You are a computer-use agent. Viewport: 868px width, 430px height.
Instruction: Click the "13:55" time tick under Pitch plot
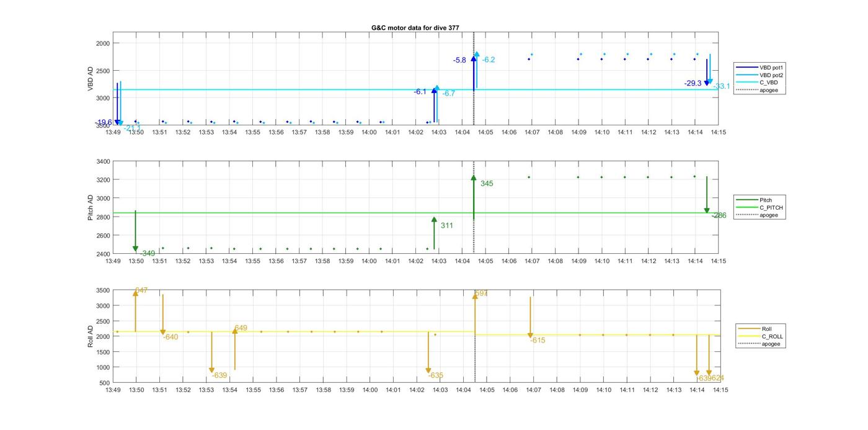pyautogui.click(x=252, y=261)
